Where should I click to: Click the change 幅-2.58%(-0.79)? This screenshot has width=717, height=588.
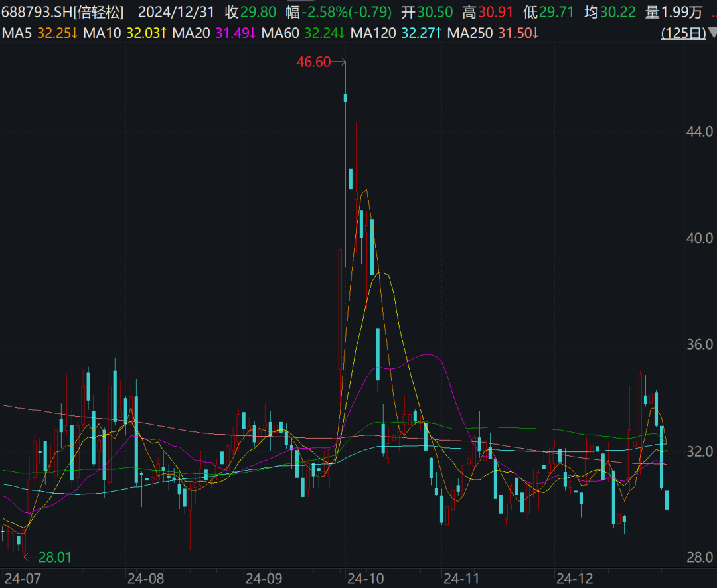339,12
